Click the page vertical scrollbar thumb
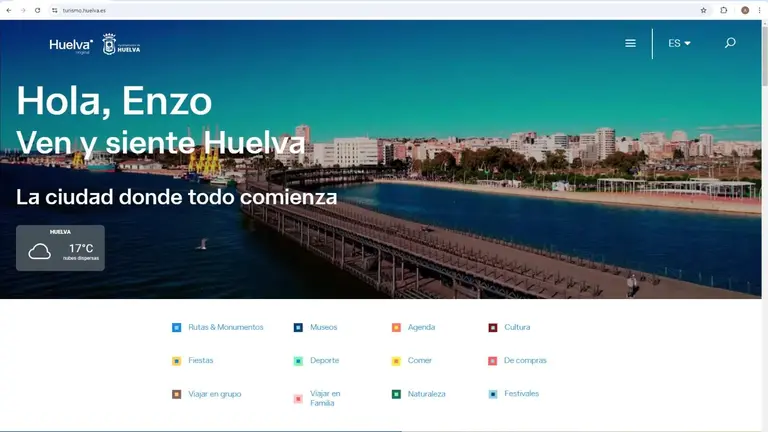The height and width of the screenshot is (432, 768). (x=765, y=56)
